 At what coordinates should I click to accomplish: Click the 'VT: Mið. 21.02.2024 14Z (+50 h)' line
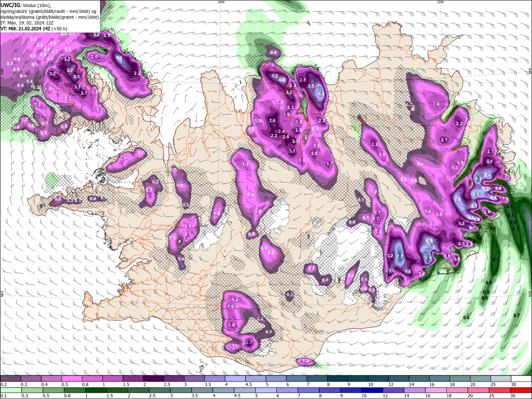[34, 29]
